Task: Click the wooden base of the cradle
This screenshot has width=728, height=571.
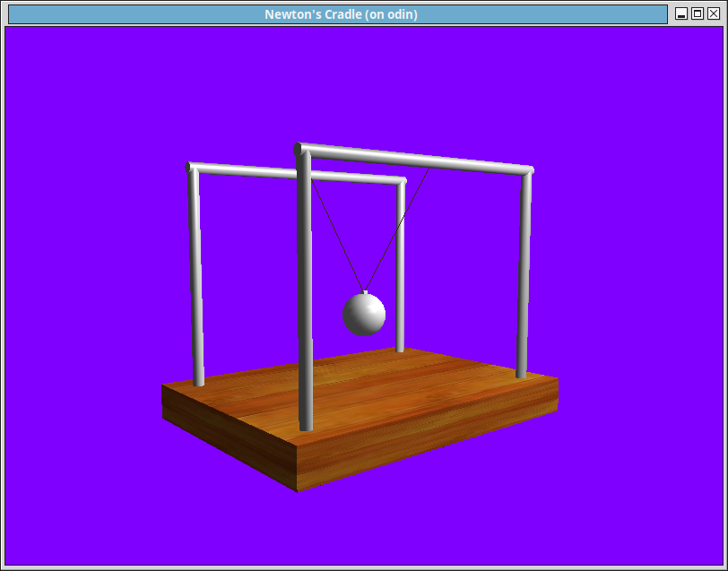Action: [360, 418]
